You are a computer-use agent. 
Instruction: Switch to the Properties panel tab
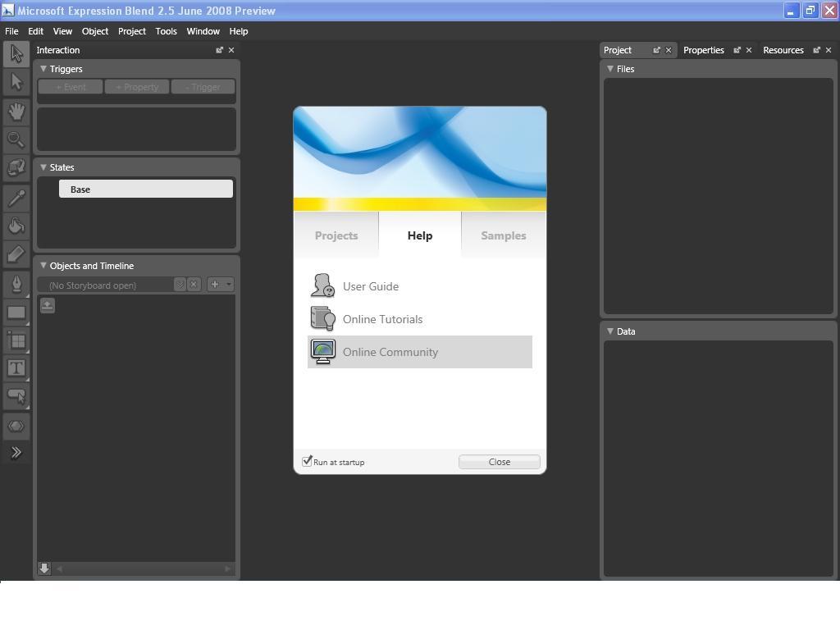coord(703,50)
